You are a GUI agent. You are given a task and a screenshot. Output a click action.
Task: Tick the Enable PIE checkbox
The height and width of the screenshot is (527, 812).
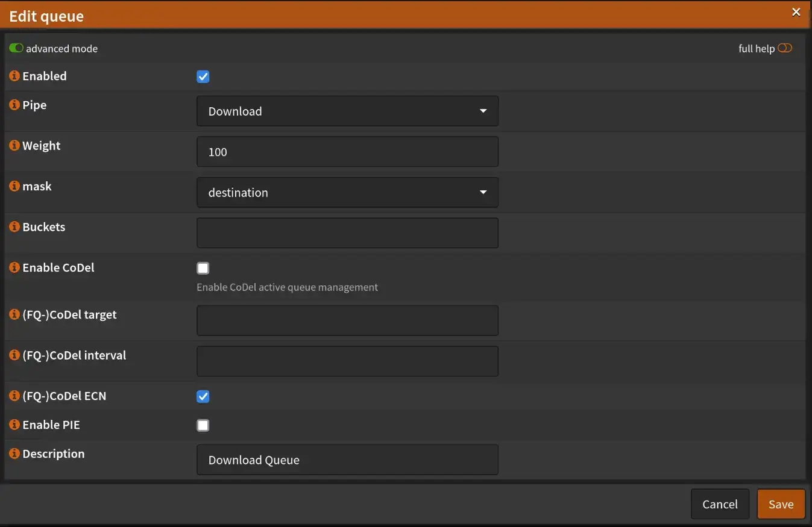[203, 425]
